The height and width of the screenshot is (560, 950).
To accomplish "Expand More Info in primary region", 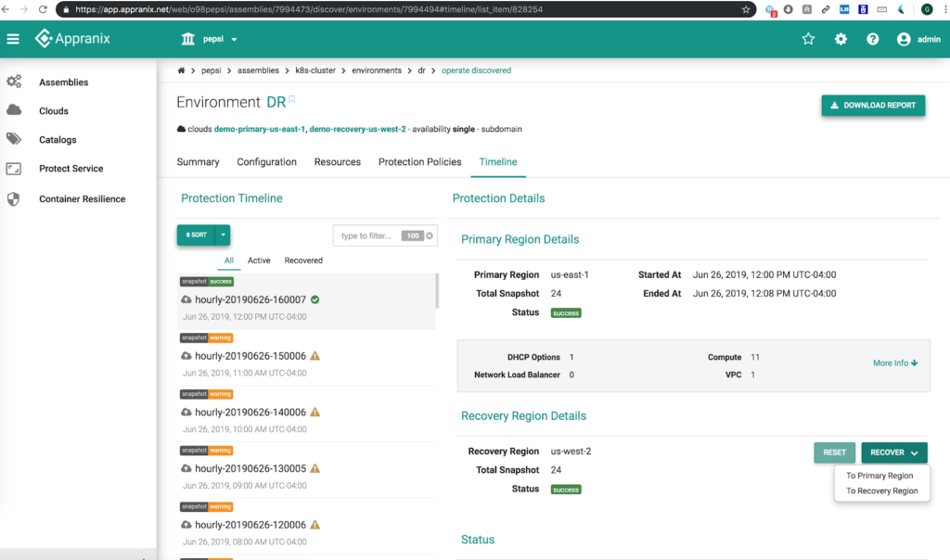I will tap(895, 363).
